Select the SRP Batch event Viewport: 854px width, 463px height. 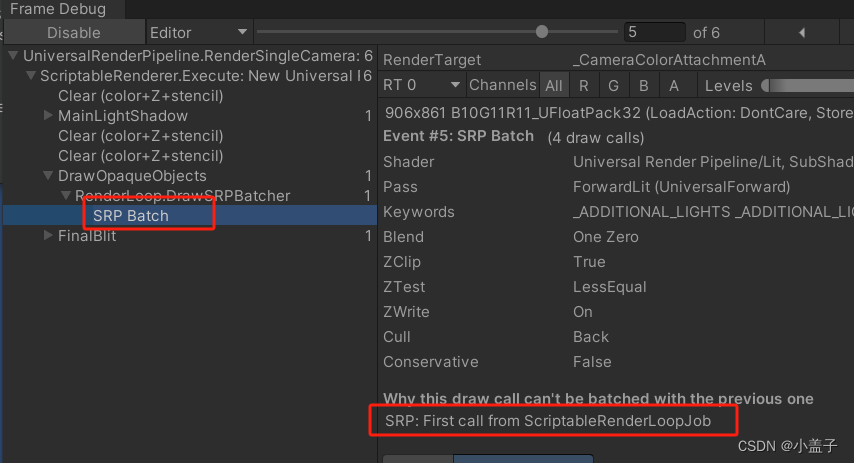(130, 216)
